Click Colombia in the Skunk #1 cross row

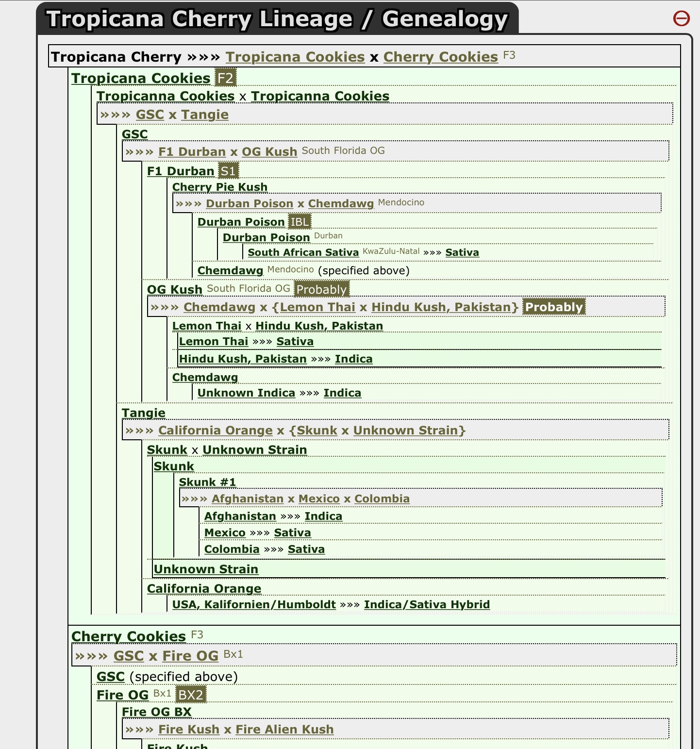coord(382,499)
